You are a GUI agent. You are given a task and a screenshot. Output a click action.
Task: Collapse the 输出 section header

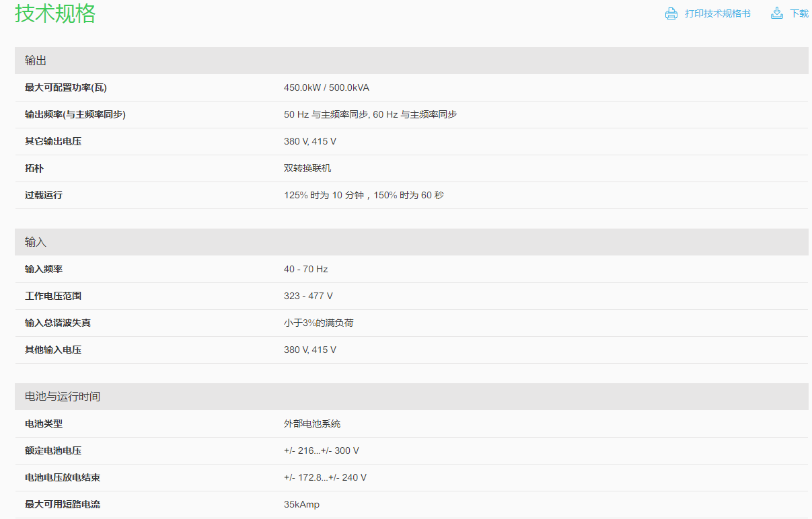(411, 61)
